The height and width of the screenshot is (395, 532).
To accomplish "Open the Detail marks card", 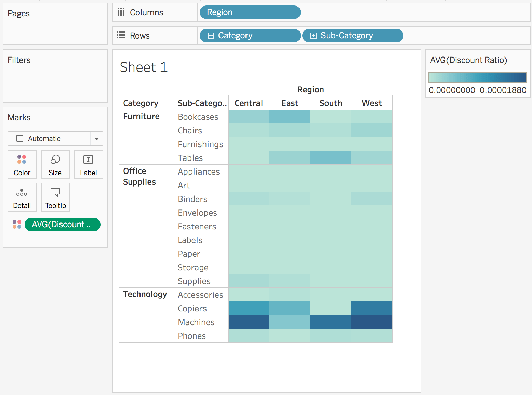I will pyautogui.click(x=22, y=197).
